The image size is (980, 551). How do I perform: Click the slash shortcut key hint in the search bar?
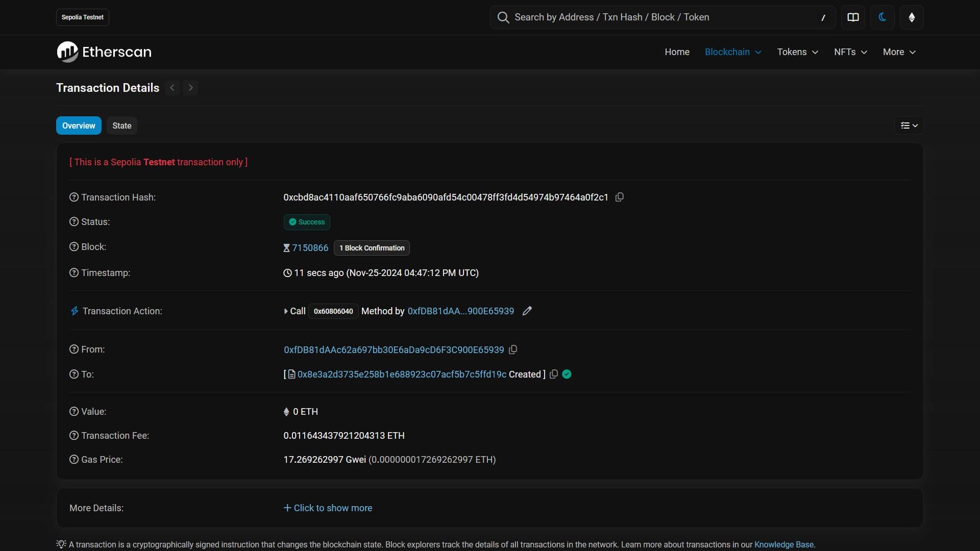(823, 17)
